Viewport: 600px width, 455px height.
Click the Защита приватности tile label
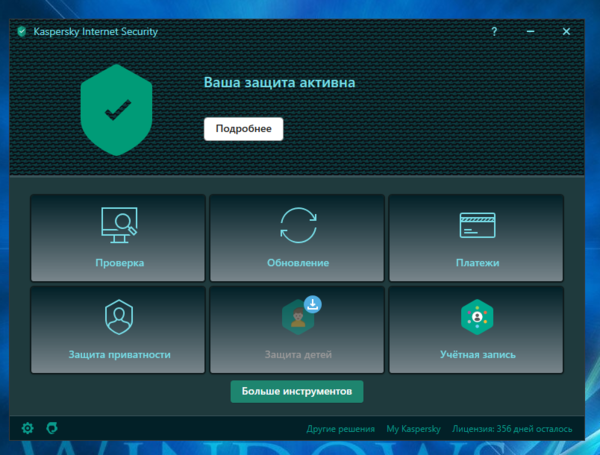coord(119,355)
